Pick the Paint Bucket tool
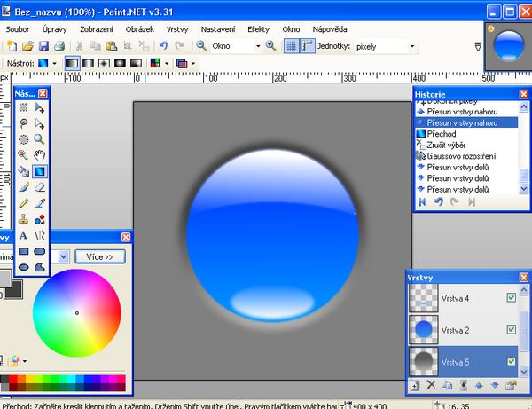The image size is (532, 409). point(24,171)
